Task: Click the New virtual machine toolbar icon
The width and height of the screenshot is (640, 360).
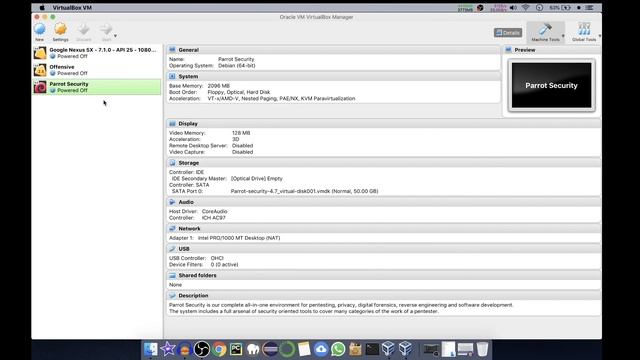Action: [40, 31]
